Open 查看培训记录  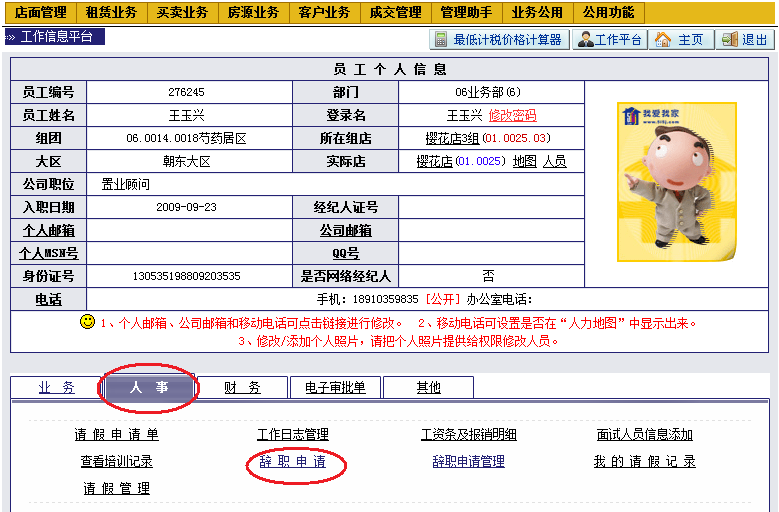(117, 461)
